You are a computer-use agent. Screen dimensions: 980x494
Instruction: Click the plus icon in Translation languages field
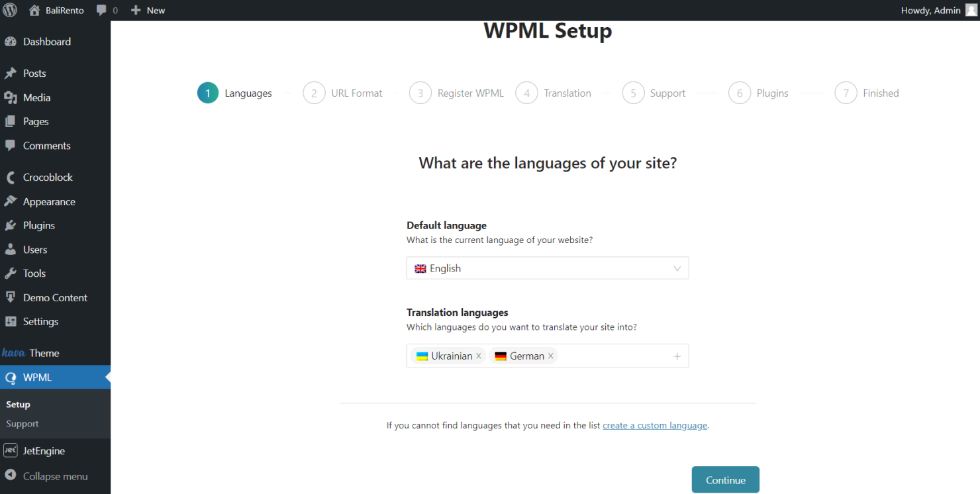point(677,356)
